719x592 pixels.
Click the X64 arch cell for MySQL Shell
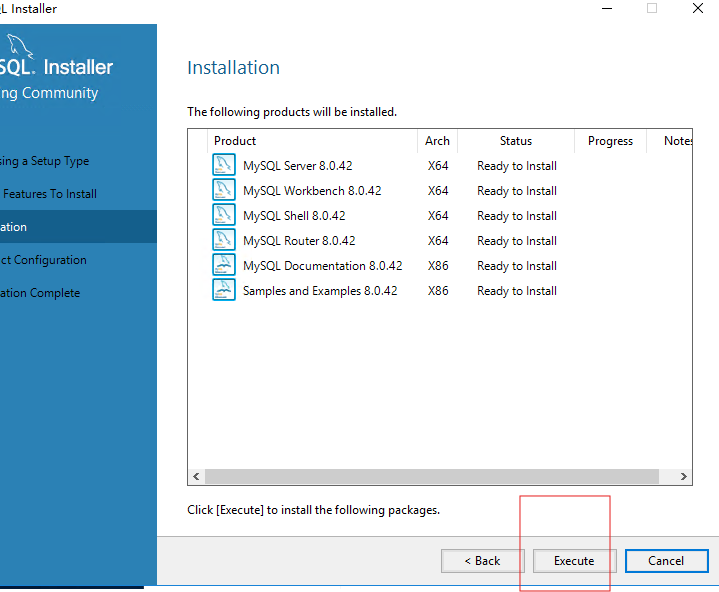click(438, 216)
